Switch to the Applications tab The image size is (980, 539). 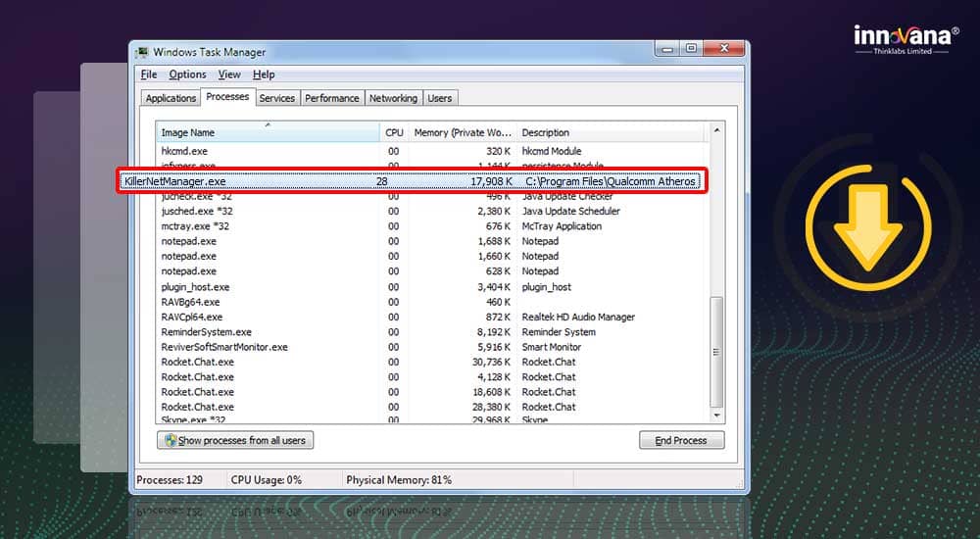tap(171, 98)
